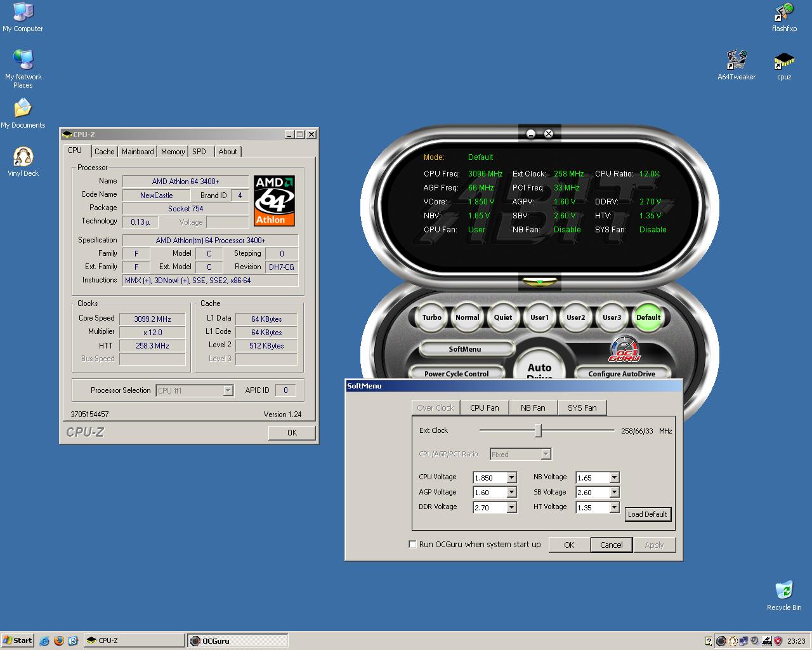Switch to the About tab in CPU-Z
The width and height of the screenshot is (812, 650).
(228, 152)
